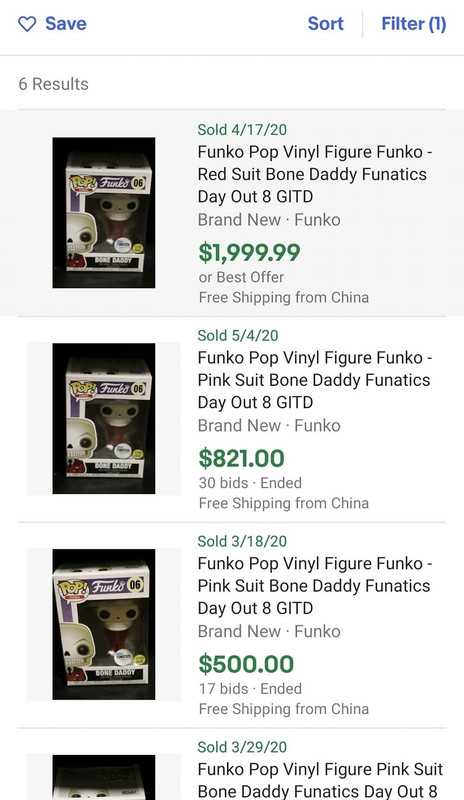
Task: Open Pink Suit listing sold 5/4/20
Action: pyautogui.click(x=315, y=380)
